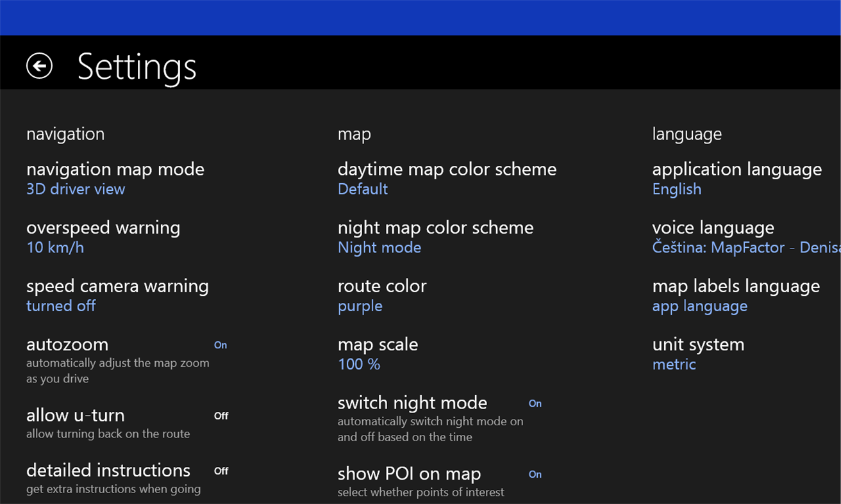Adjust map scale currently at 100%
Screen dimensions: 841x504
[378, 354]
